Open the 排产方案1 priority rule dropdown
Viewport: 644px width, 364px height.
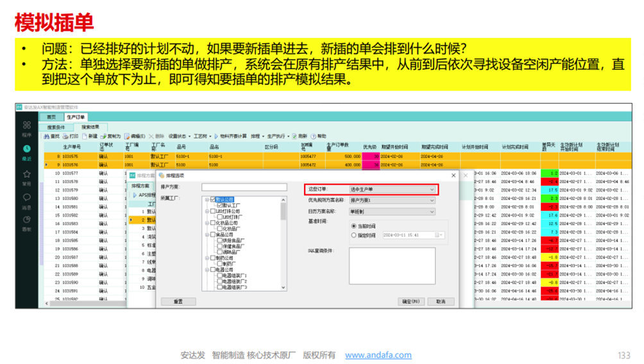click(x=392, y=200)
